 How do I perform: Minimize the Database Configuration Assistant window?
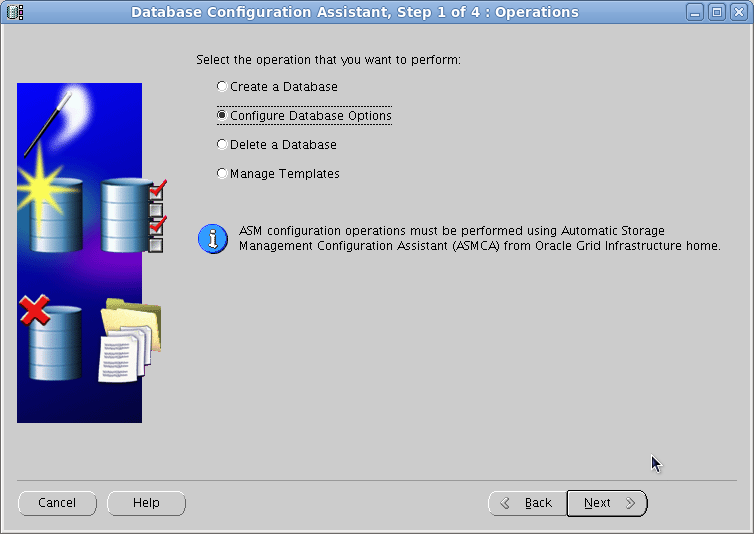pos(694,12)
